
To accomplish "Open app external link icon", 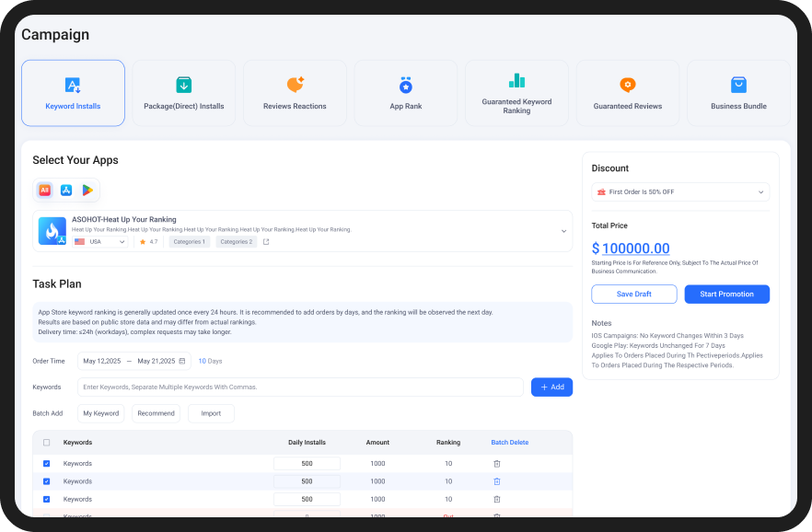I will point(266,242).
